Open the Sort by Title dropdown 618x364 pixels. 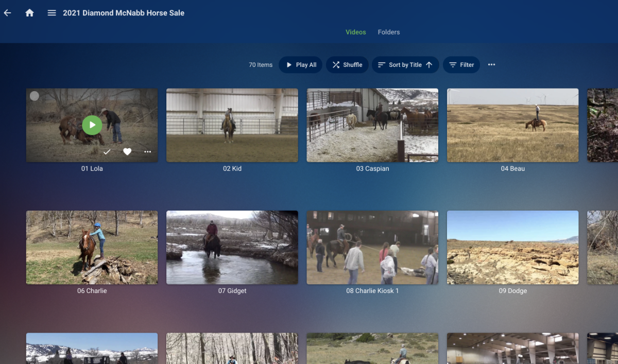[405, 65]
